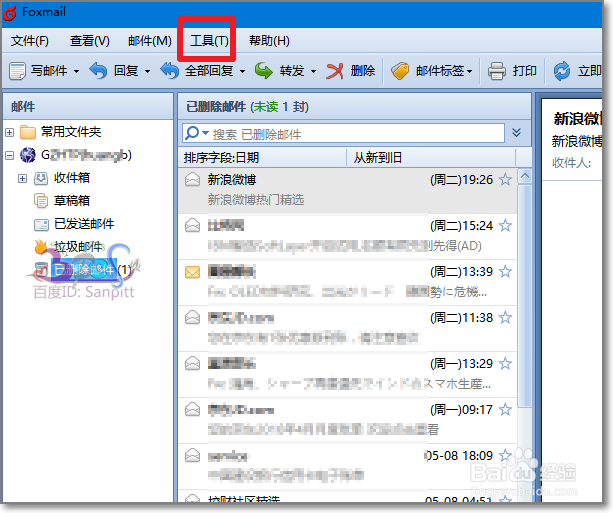Viewport: 613px width, 513px height.
Task: Click the mail list scrollbar thumb
Action: pyautogui.click(x=525, y=296)
